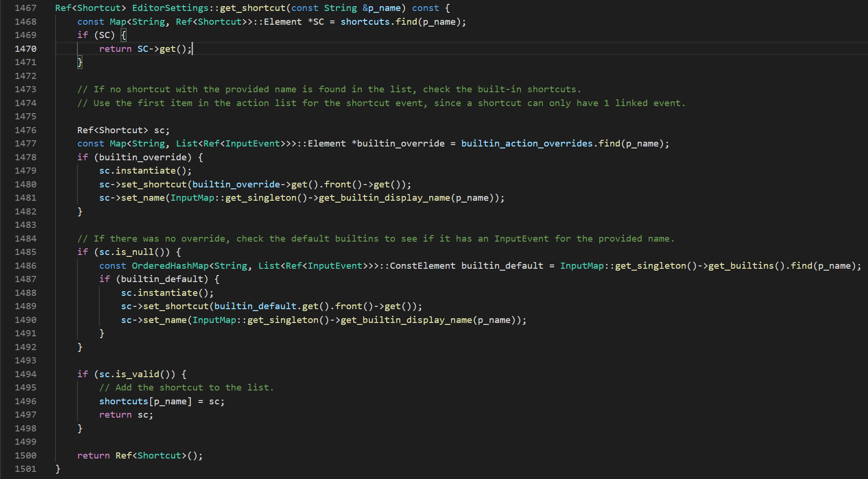Click the closing brace on line 1501
The height and width of the screenshot is (479, 868).
pos(57,469)
